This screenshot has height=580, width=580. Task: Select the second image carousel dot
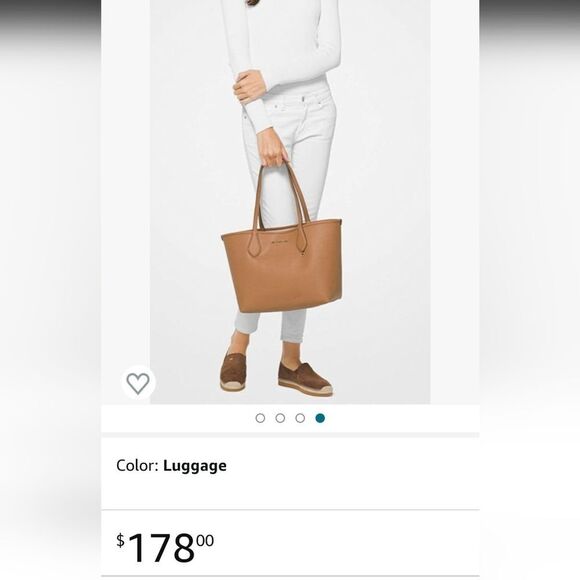pos(280,418)
